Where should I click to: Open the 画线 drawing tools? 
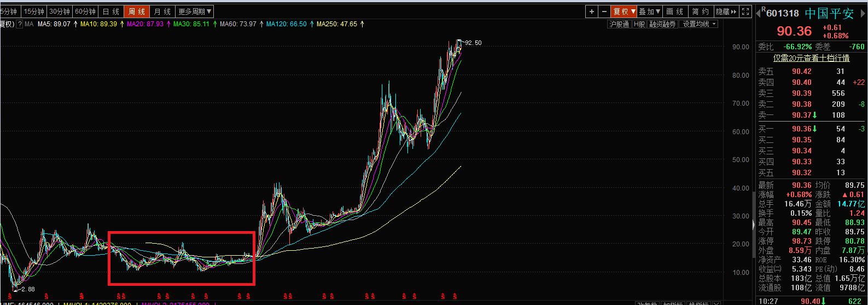[x=675, y=11]
